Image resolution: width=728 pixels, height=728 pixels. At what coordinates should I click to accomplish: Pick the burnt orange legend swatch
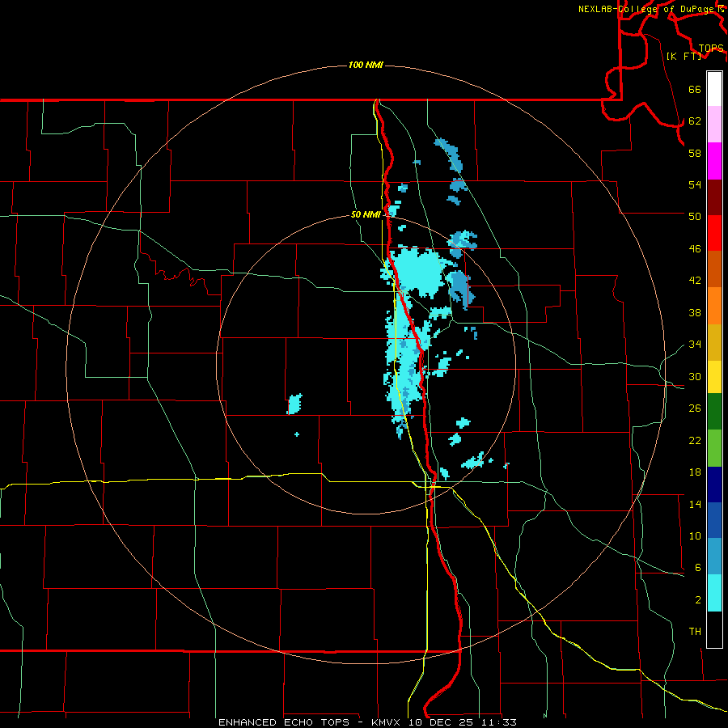(714, 269)
